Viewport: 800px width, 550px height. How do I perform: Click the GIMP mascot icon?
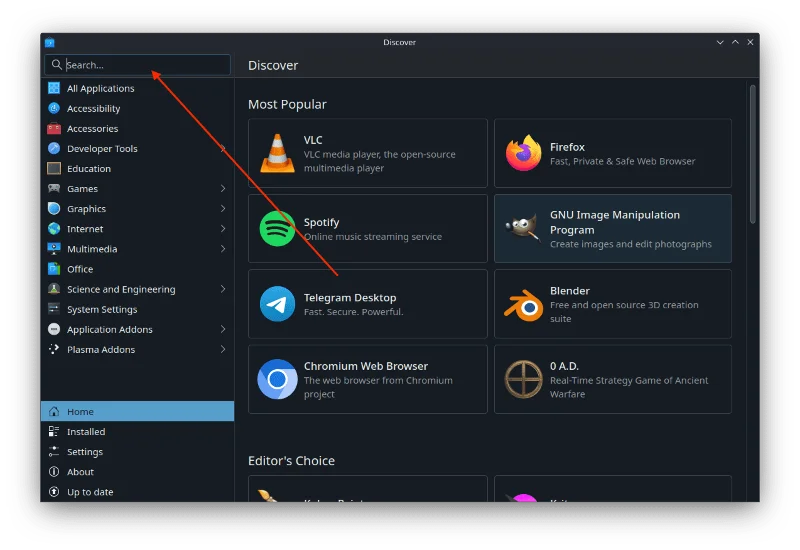tap(523, 229)
